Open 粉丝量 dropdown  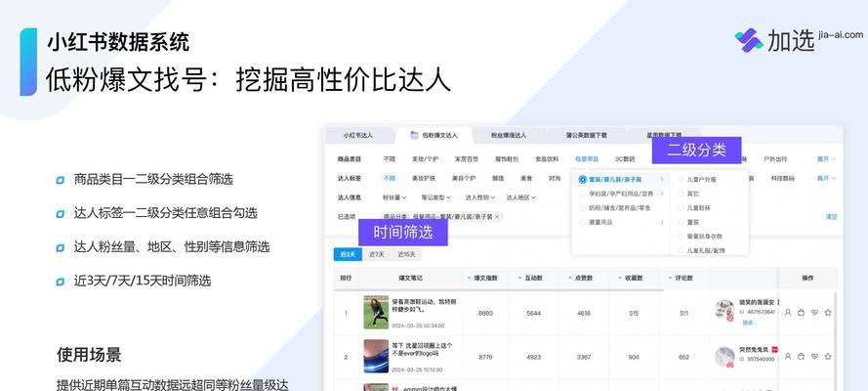[394, 197]
